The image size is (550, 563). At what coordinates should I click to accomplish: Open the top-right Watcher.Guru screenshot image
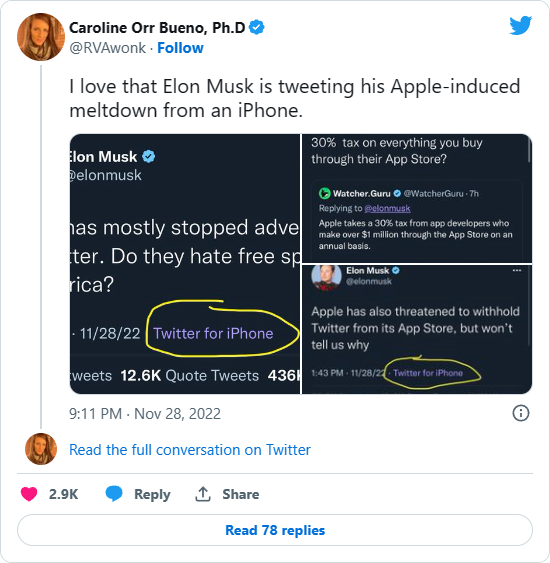417,199
